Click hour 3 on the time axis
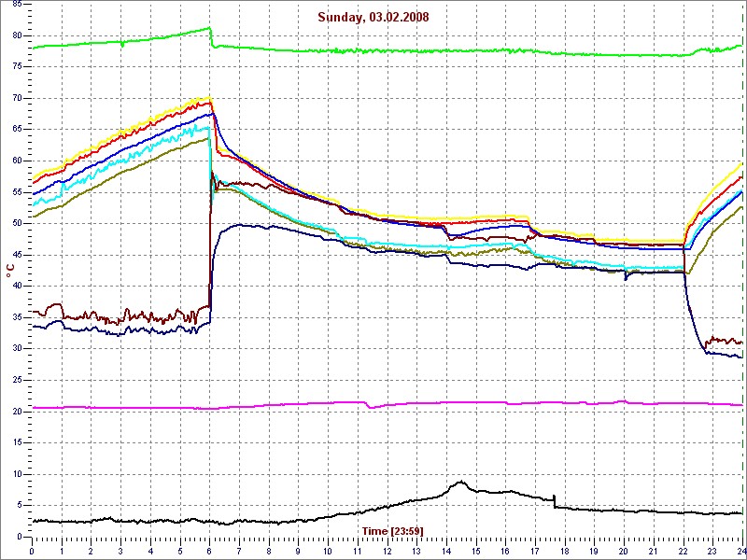 pyautogui.click(x=120, y=551)
